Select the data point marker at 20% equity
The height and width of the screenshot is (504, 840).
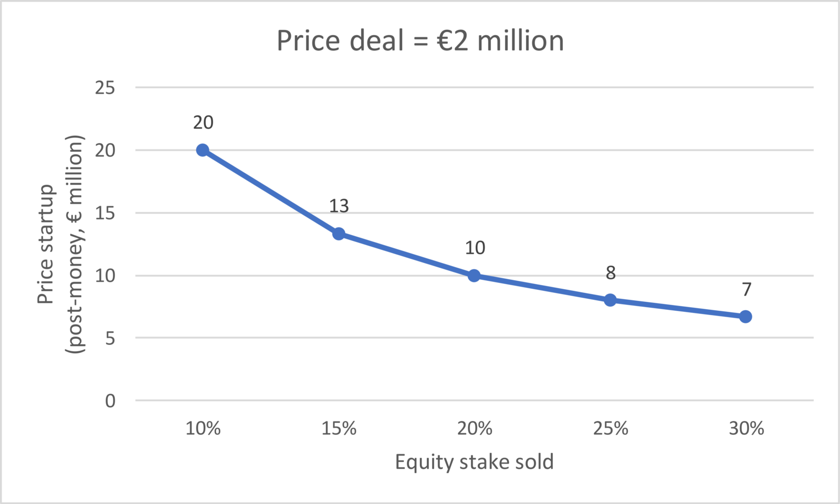coord(474,276)
